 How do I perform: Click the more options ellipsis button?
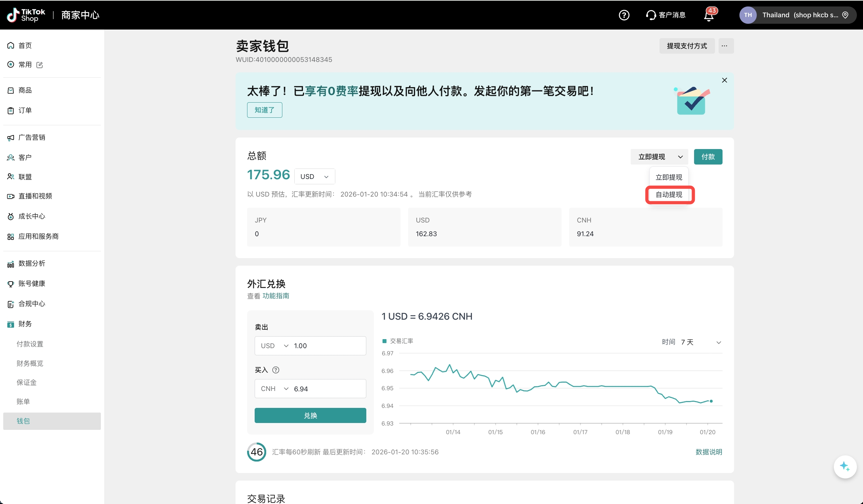[725, 46]
